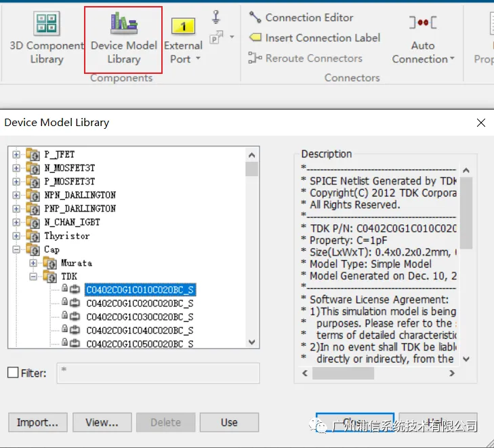
Task: Expand the Murata folder
Action: pos(33,263)
